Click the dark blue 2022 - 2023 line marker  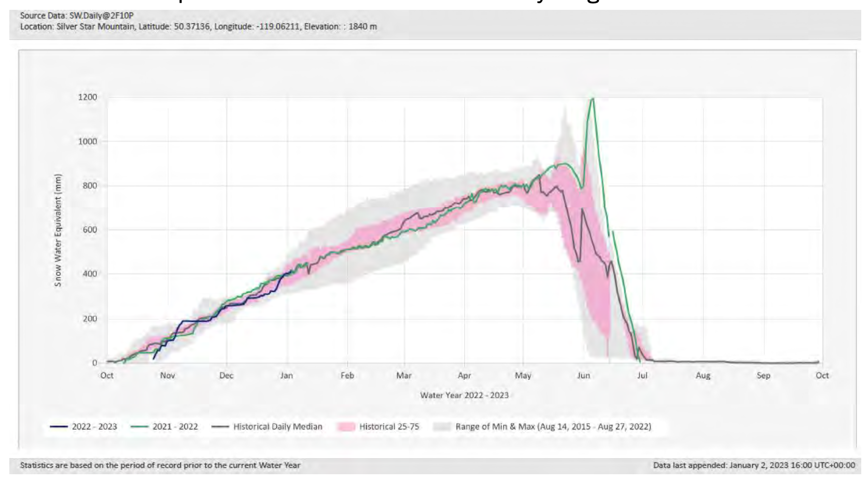59,427
